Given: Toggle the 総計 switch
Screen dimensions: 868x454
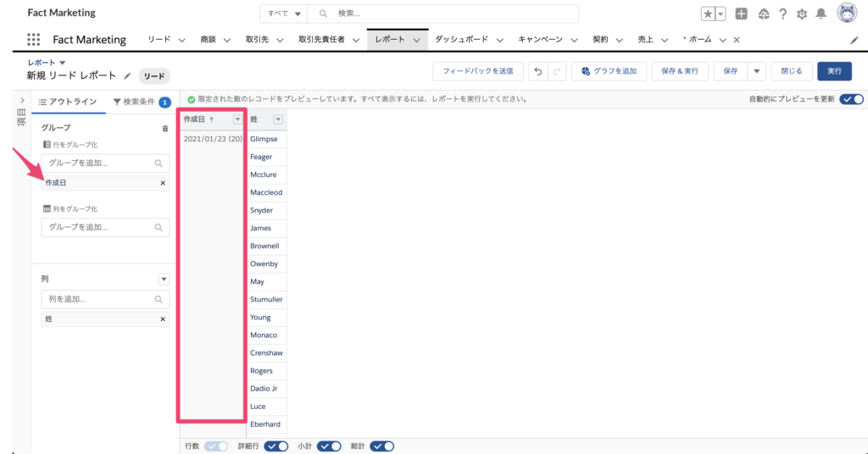Looking at the screenshot, I should pyautogui.click(x=382, y=446).
